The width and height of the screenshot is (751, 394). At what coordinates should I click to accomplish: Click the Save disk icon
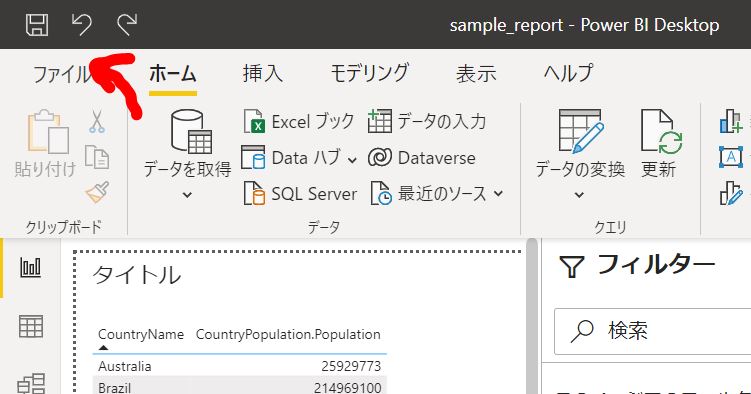pos(37,24)
